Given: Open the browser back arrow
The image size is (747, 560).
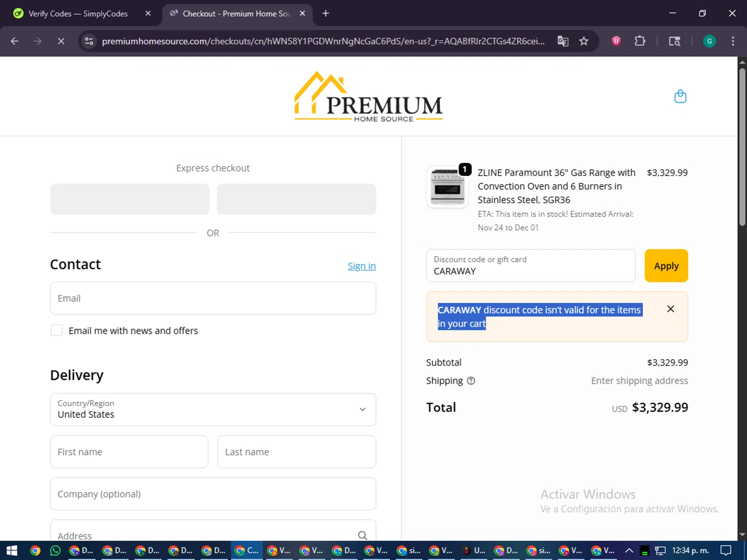Looking at the screenshot, I should 14,41.
